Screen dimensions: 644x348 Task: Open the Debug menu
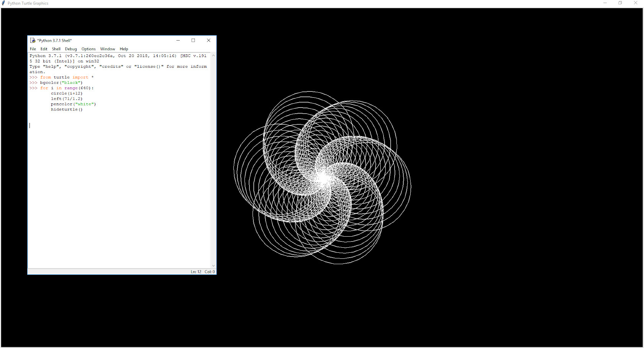tap(70, 49)
